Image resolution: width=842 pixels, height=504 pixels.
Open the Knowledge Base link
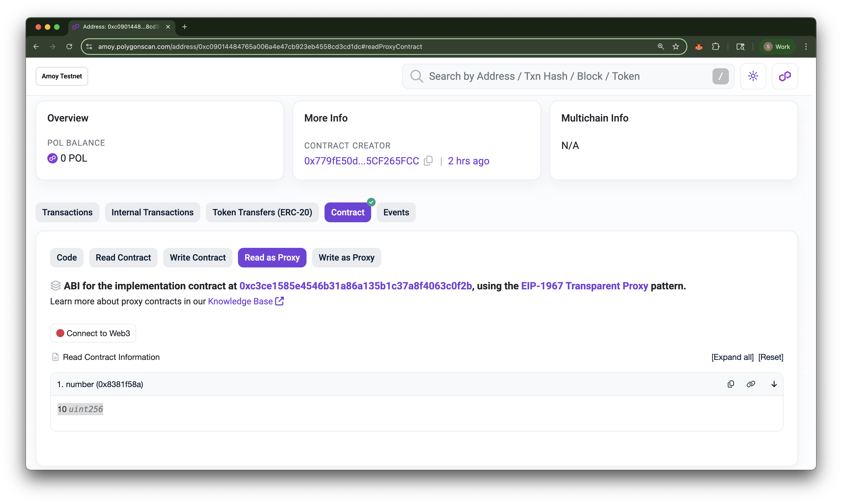(240, 301)
